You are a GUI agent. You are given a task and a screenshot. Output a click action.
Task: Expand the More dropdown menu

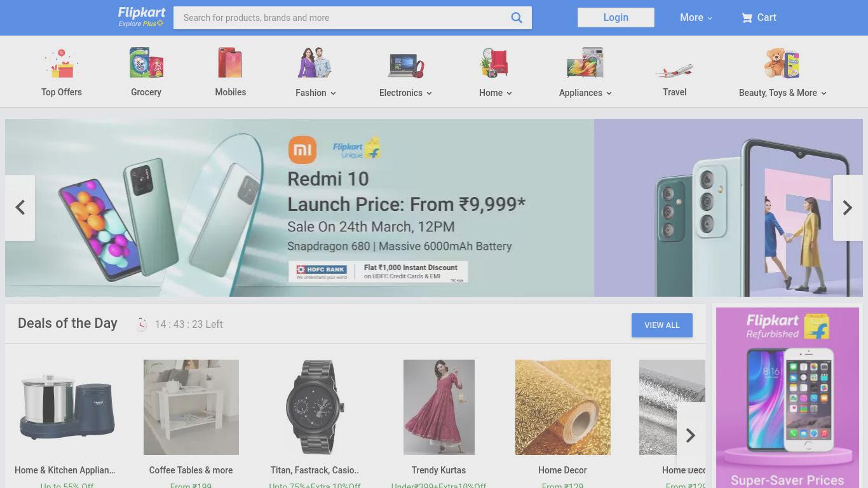(696, 18)
